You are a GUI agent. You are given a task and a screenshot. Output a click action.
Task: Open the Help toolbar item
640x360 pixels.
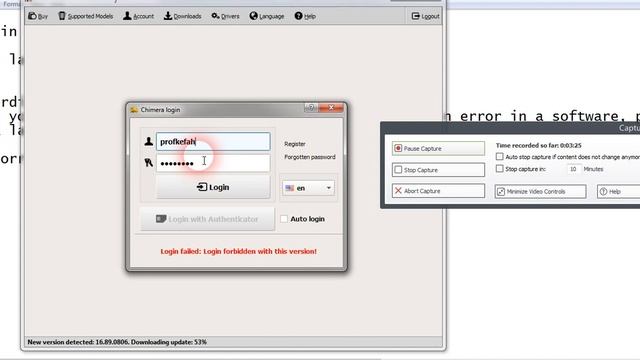tap(305, 16)
